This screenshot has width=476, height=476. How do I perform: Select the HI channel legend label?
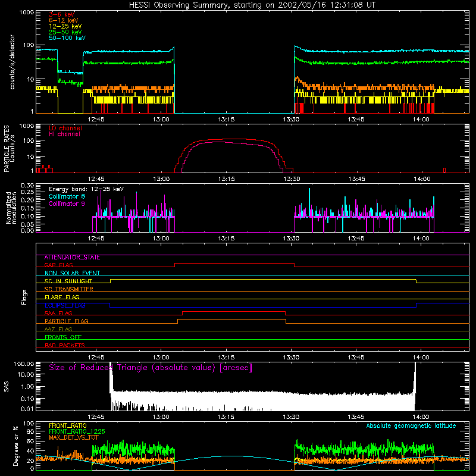click(64, 134)
